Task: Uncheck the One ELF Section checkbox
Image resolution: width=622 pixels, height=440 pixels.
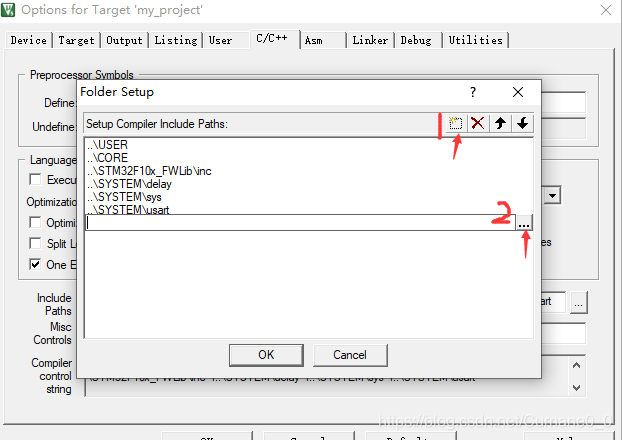Action: point(35,264)
